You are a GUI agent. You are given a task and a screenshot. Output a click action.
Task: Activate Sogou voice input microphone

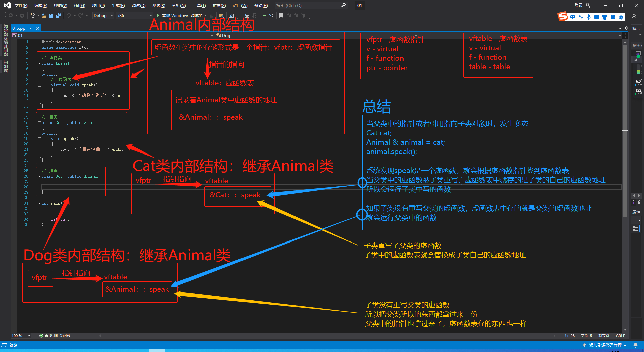coord(589,17)
